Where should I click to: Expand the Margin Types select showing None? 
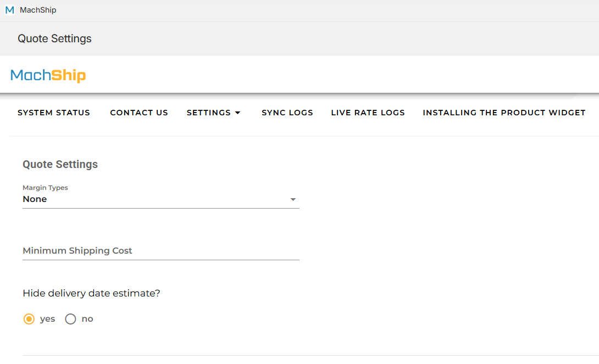click(x=154, y=199)
